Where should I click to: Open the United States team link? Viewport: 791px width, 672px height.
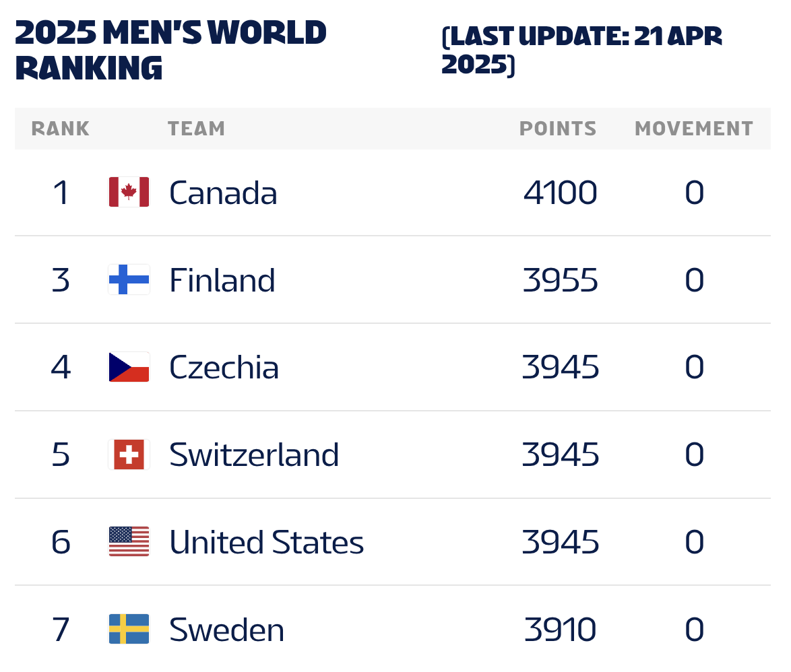tap(266, 543)
